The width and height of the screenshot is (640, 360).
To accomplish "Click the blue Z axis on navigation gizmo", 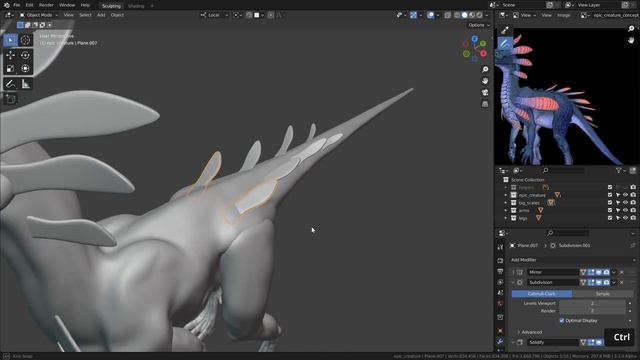I will [x=474, y=39].
